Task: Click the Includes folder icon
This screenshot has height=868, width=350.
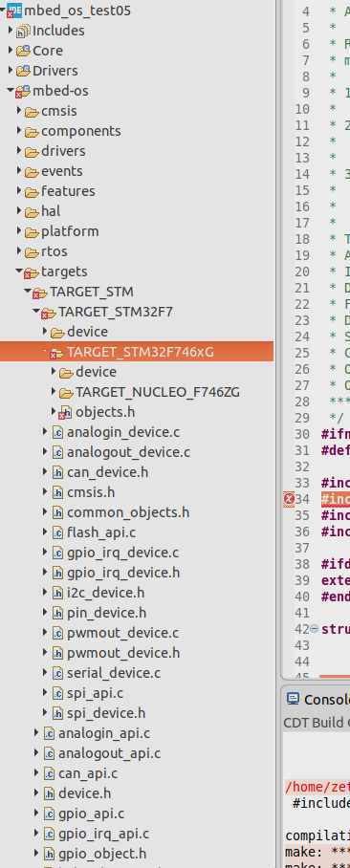Action: tap(23, 31)
